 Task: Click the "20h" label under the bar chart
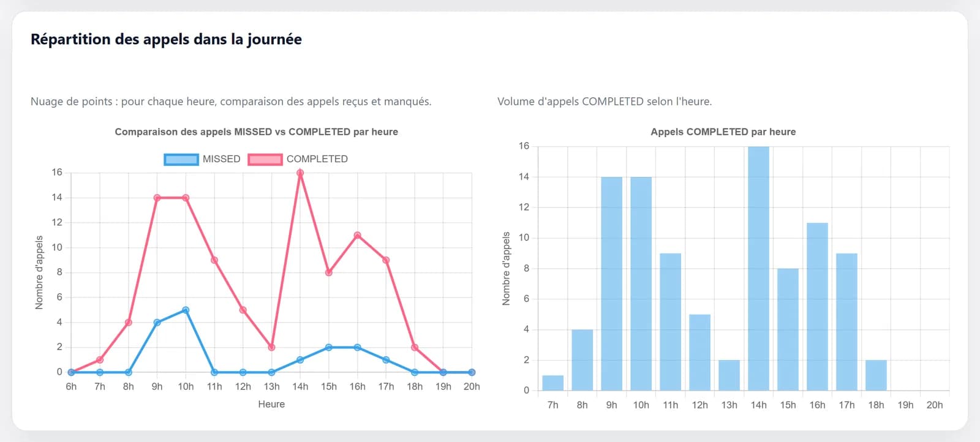935,405
